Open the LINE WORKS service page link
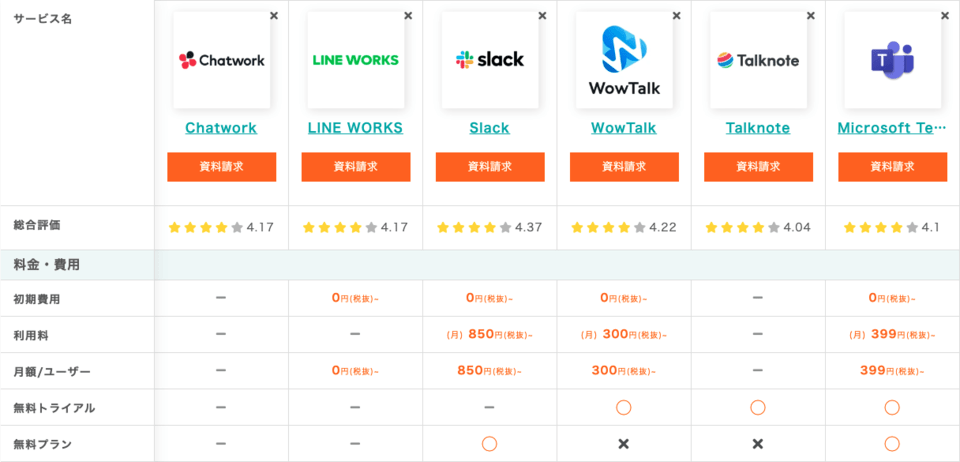 tap(355, 128)
